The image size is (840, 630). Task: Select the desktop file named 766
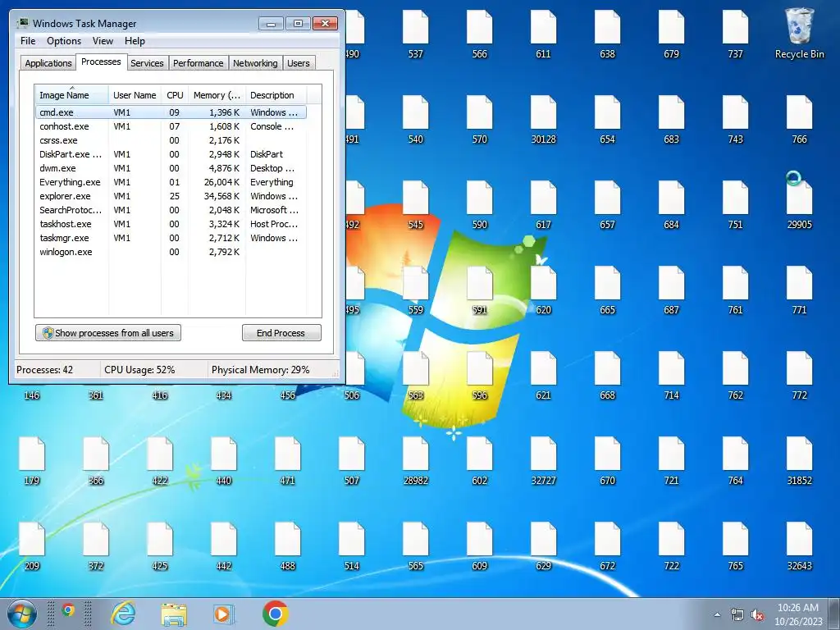tap(799, 119)
